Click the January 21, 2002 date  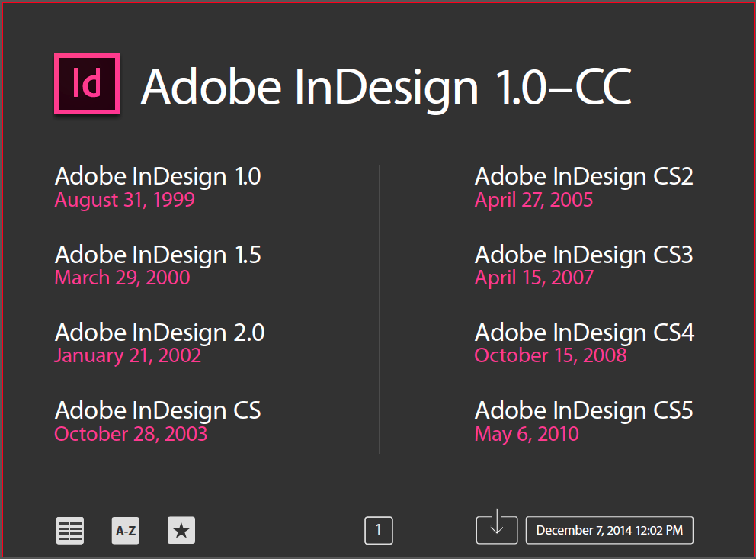click(x=128, y=356)
